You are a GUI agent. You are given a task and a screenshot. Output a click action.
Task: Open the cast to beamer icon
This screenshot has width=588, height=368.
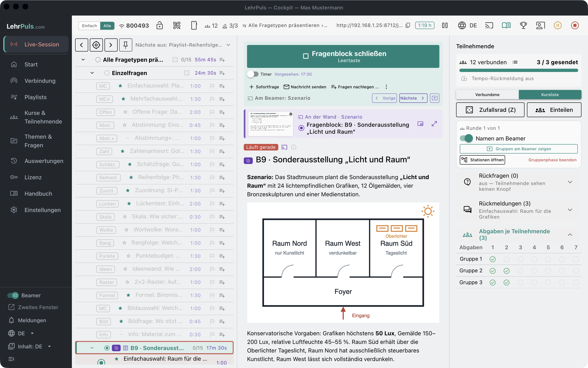point(489,25)
